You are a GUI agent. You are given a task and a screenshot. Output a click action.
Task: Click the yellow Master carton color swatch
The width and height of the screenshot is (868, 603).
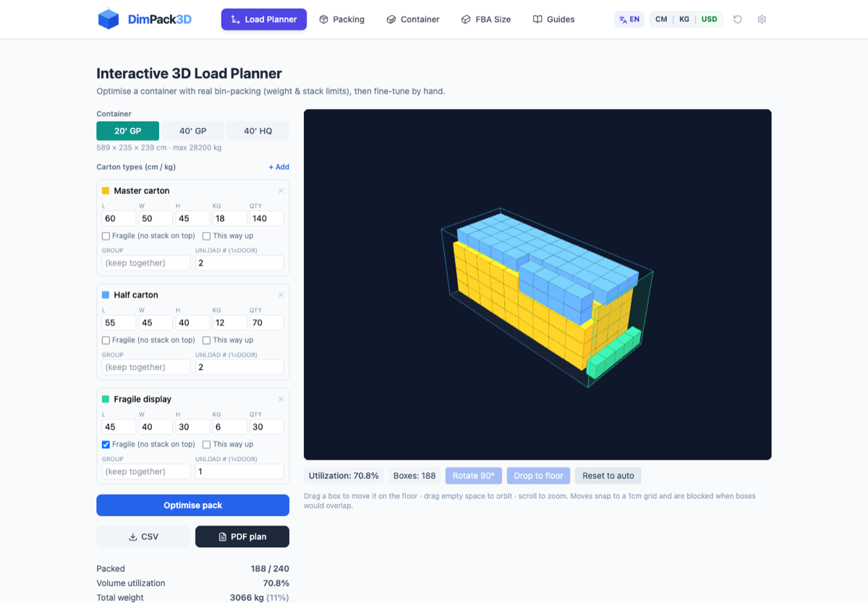pos(106,191)
